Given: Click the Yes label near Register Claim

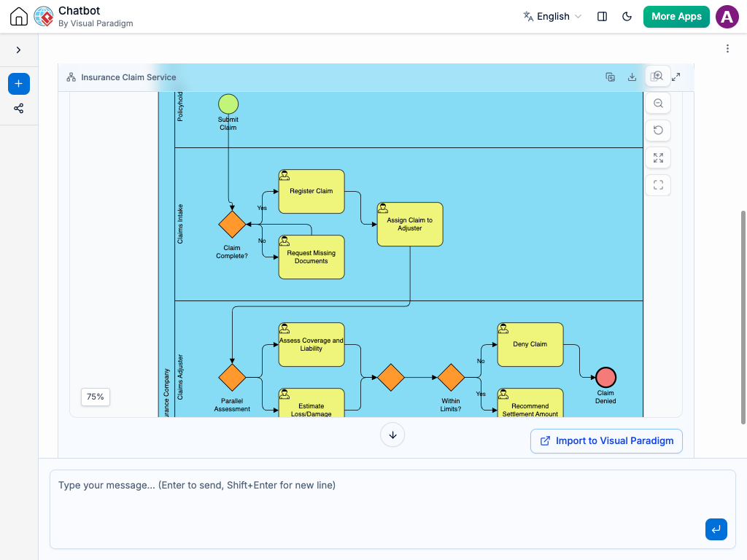Looking at the screenshot, I should (262, 208).
